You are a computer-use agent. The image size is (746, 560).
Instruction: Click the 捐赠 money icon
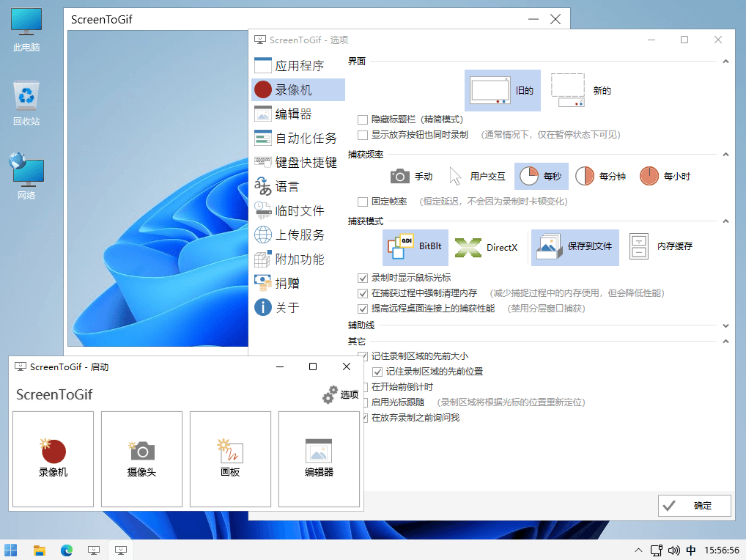pyautogui.click(x=262, y=283)
